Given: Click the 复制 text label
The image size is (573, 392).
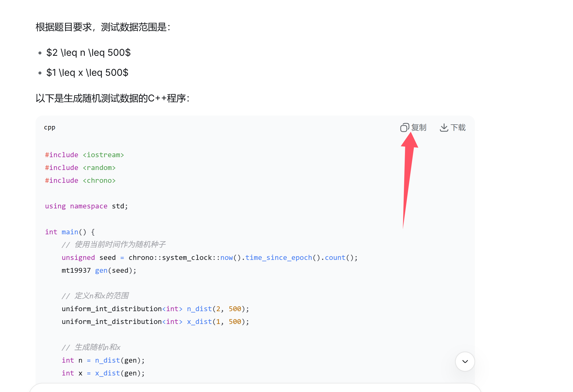Looking at the screenshot, I should [x=419, y=128].
